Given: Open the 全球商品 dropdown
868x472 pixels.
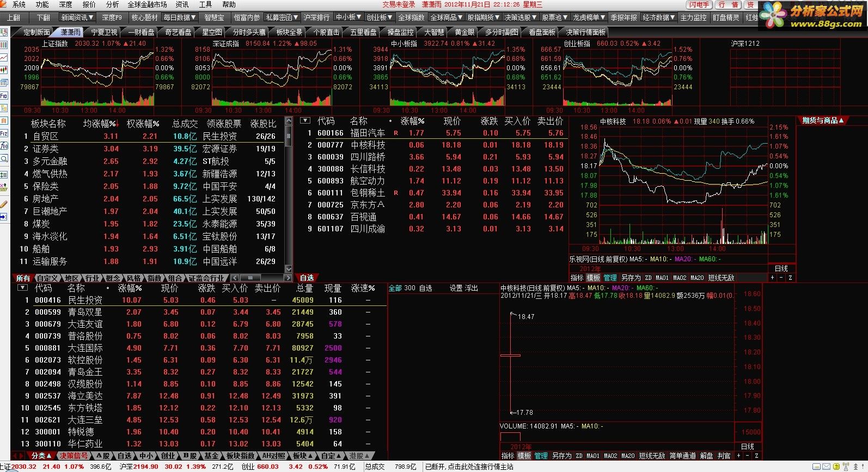Looking at the screenshot, I should click(447, 17).
